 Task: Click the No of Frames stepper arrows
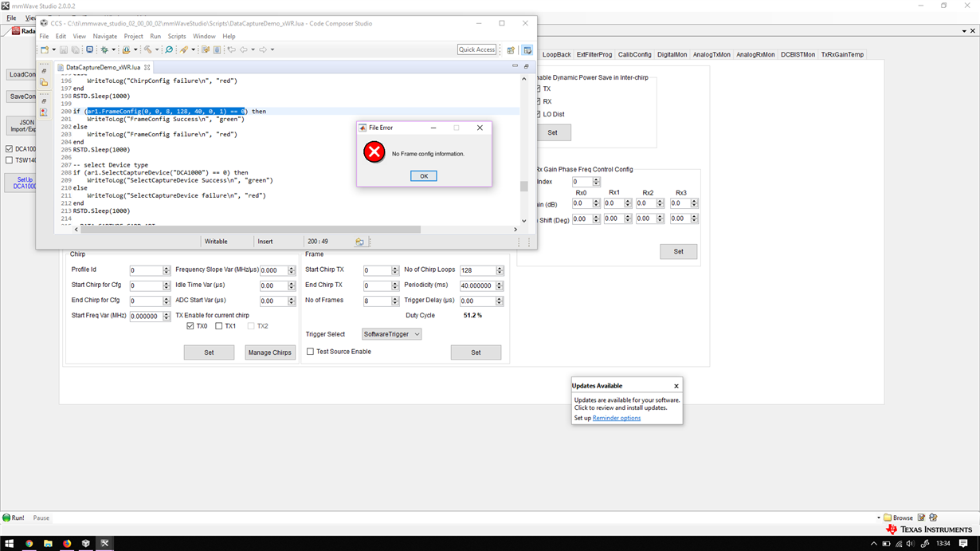click(x=395, y=301)
